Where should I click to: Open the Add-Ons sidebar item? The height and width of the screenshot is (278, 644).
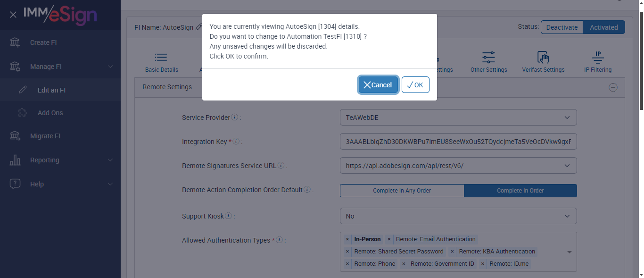click(50, 113)
